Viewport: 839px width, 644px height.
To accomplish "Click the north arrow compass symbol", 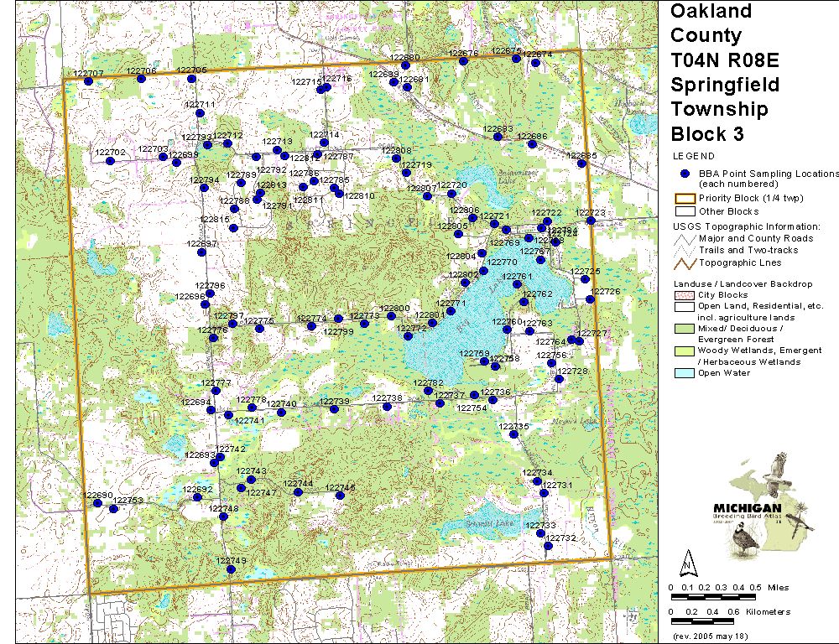I will point(686,562).
